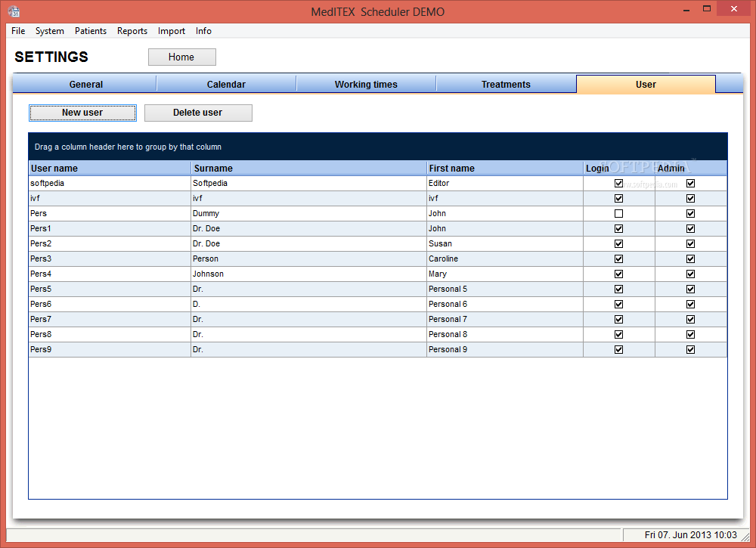The height and width of the screenshot is (548, 756).
Task: Toggle Login for Pers8
Action: pyautogui.click(x=618, y=335)
